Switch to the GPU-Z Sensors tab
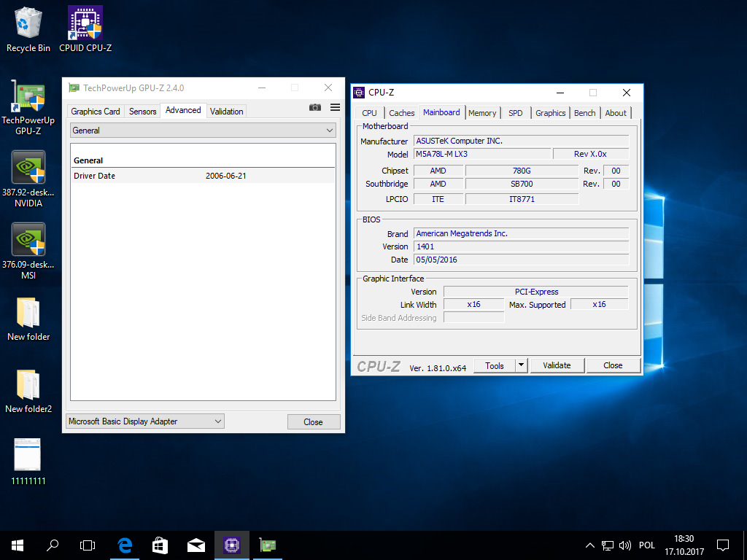The width and height of the screenshot is (747, 560). point(142,112)
